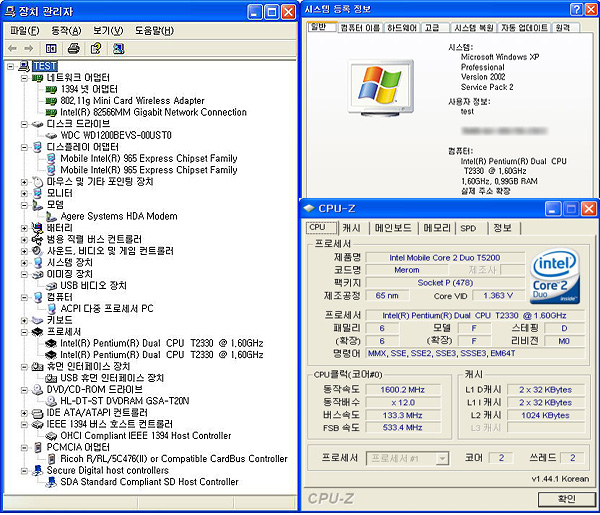Click the 사운드, 비디오 및 게임 컨트롤러 icon

pos(37,251)
